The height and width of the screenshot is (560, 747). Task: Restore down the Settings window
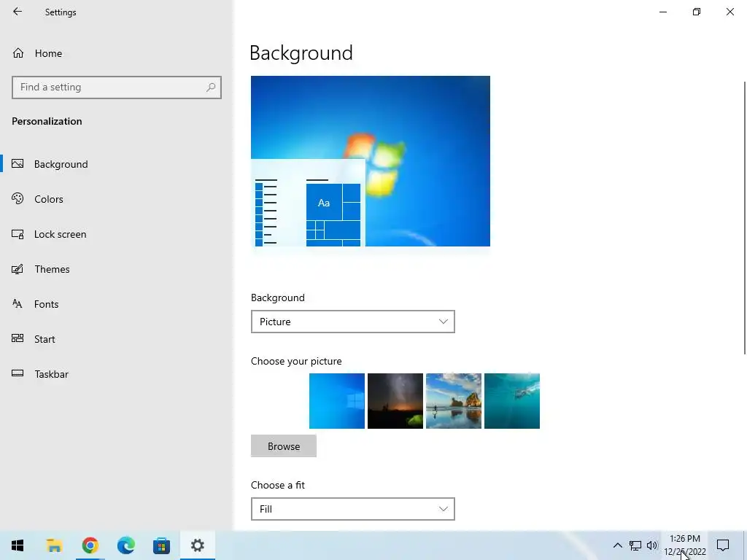697,12
